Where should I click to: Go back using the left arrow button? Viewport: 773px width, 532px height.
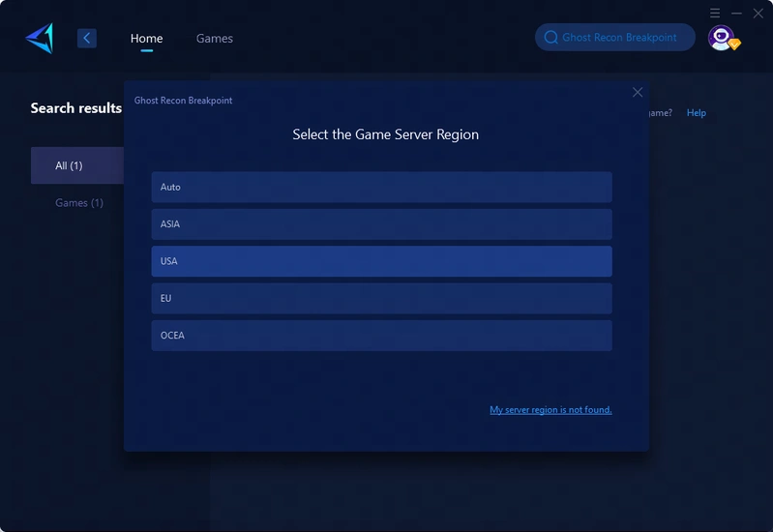(x=87, y=38)
